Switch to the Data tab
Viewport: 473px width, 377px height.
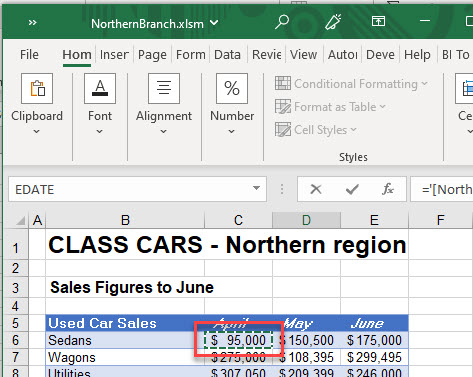click(227, 54)
